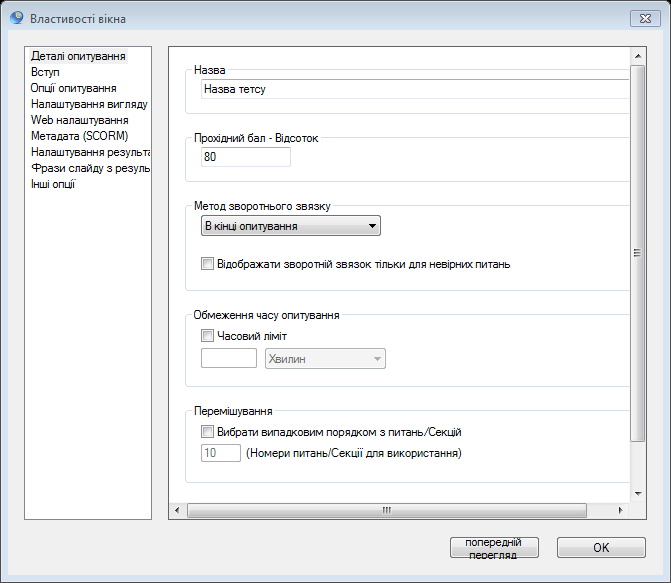Check Вибрати випадковим порядком з питань/Секцій
This screenshot has width=671, height=583.
[x=207, y=431]
